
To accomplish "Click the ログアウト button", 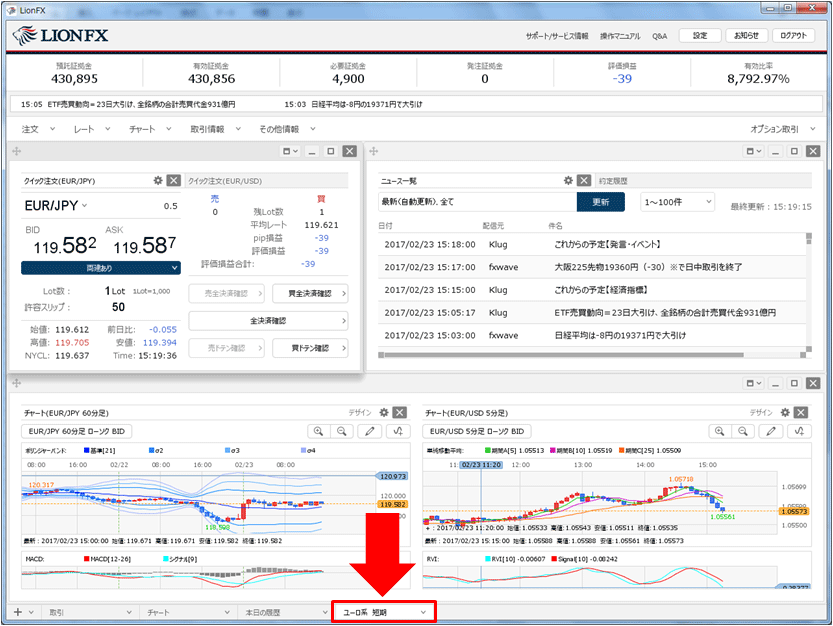I will click(793, 36).
